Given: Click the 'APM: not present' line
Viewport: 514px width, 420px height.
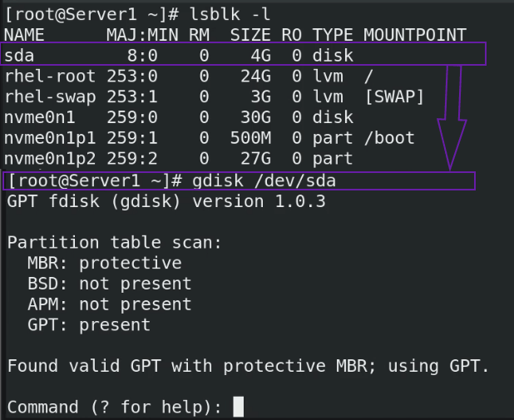Looking at the screenshot, I should [110, 304].
